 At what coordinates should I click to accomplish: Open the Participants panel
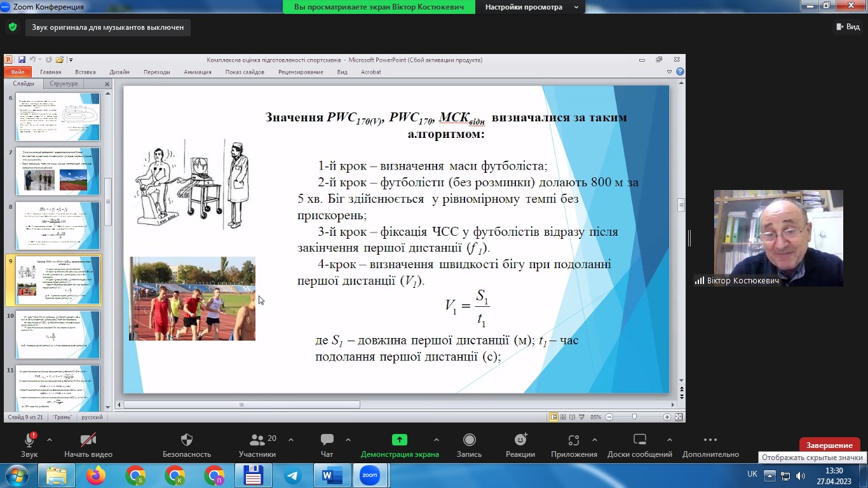[257, 440]
